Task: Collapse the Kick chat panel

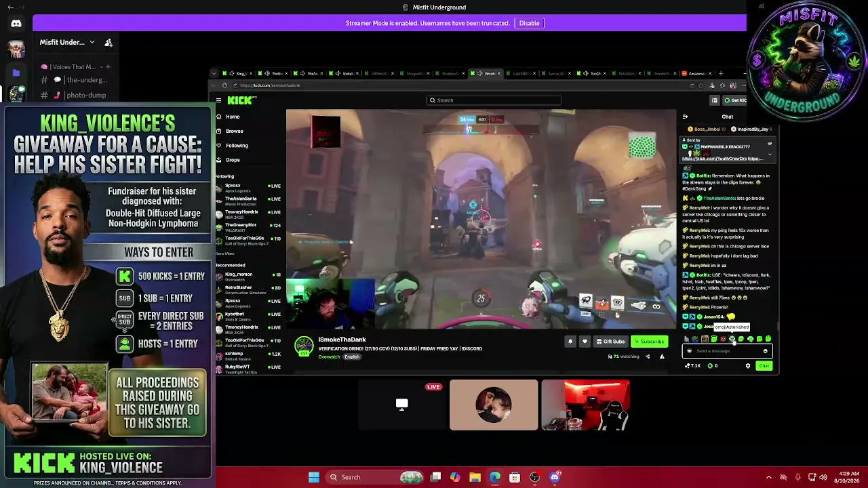Action: click(x=685, y=117)
